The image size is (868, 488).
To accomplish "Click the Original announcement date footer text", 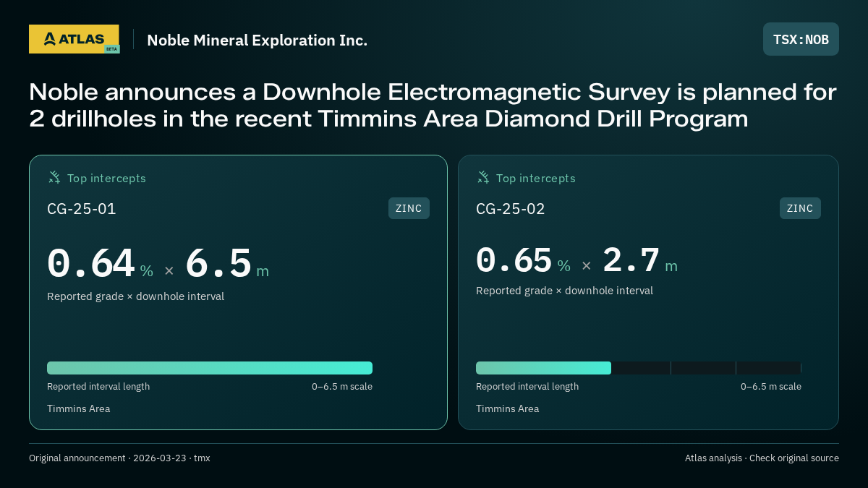I will tap(119, 458).
